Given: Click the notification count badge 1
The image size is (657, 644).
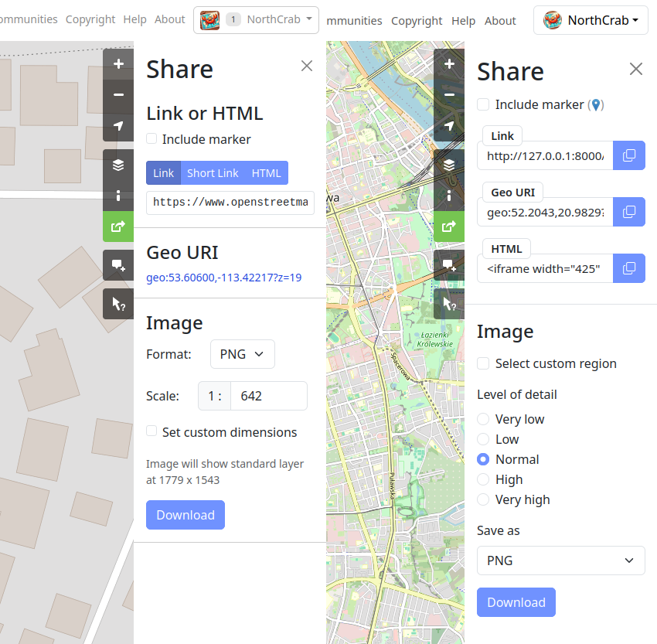Looking at the screenshot, I should (x=233, y=19).
